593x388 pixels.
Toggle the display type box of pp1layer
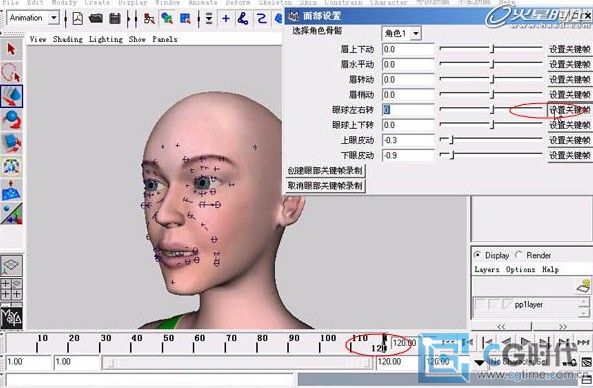(x=494, y=304)
